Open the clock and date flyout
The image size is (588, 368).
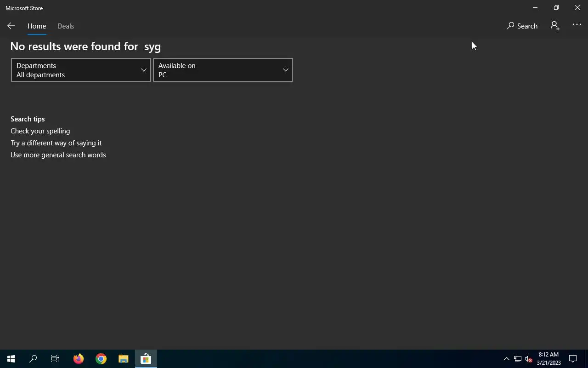point(548,359)
